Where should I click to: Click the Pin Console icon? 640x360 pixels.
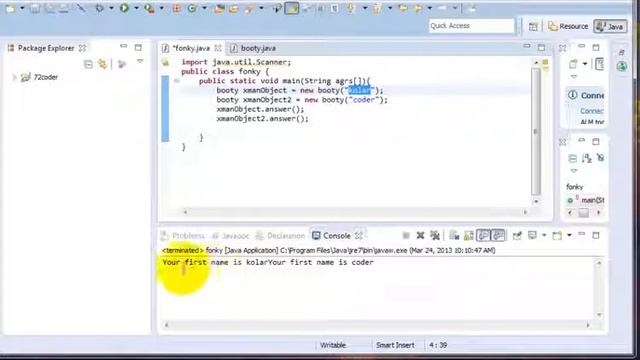click(517, 236)
